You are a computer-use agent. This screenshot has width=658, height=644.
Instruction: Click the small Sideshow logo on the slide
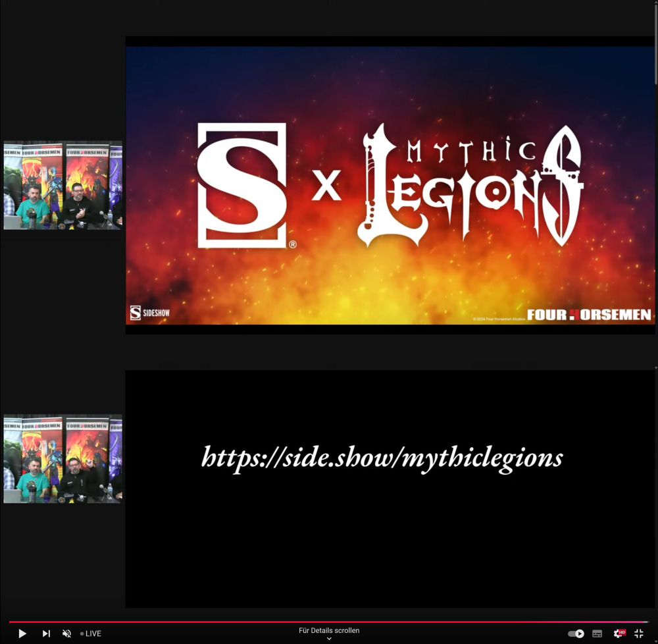(150, 313)
